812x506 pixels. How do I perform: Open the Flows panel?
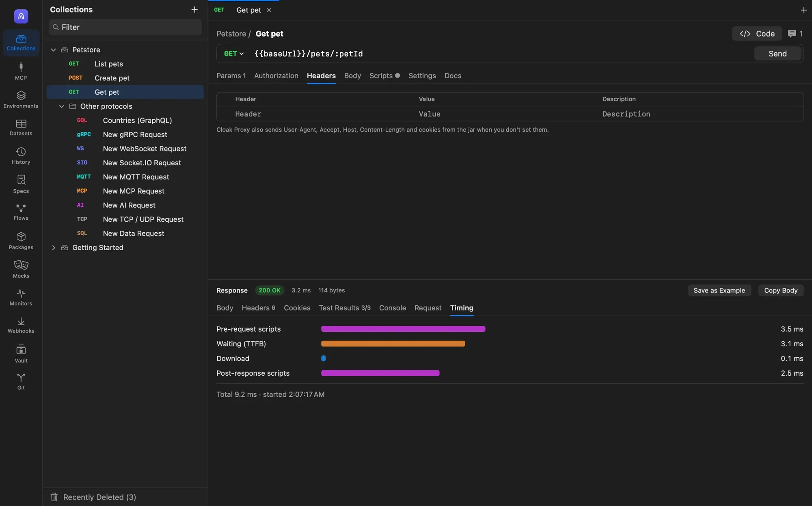(21, 212)
